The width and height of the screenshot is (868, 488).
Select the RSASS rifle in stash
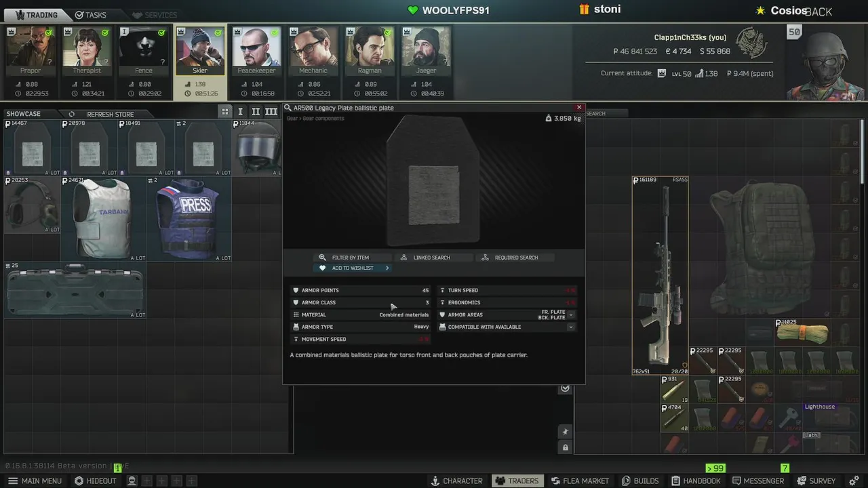pyautogui.click(x=660, y=275)
